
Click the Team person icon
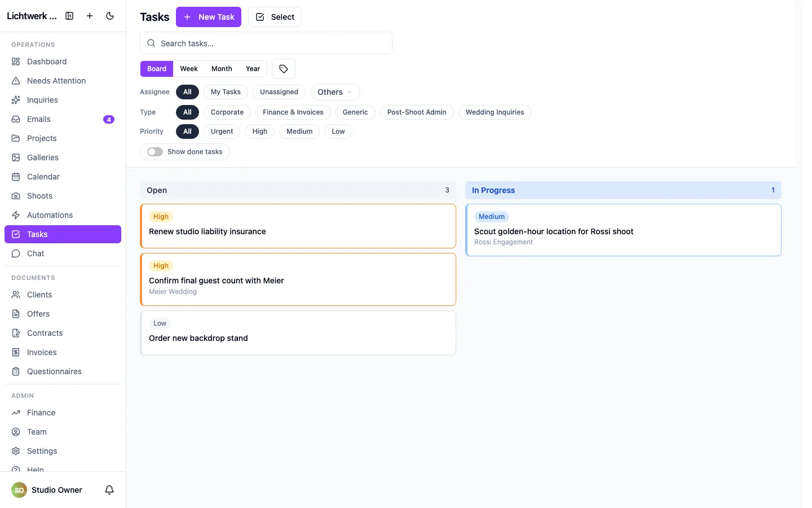tap(16, 432)
